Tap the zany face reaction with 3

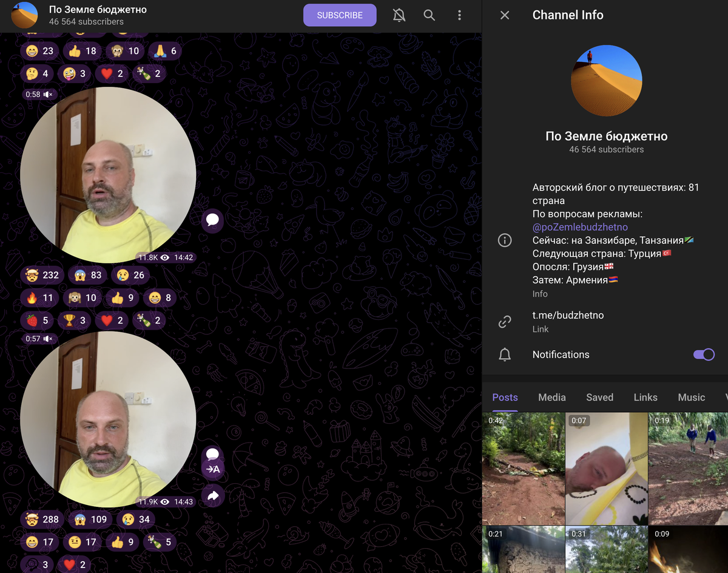point(75,73)
